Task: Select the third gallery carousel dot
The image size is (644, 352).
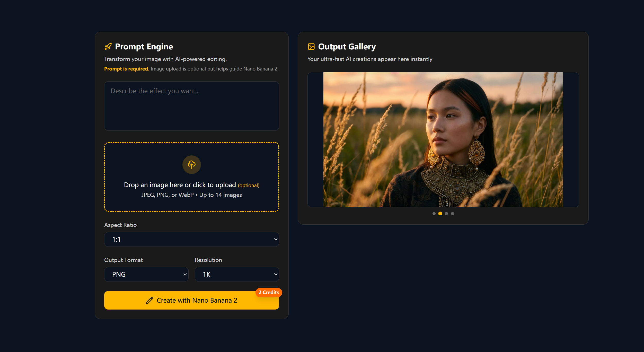Action: [446, 214]
